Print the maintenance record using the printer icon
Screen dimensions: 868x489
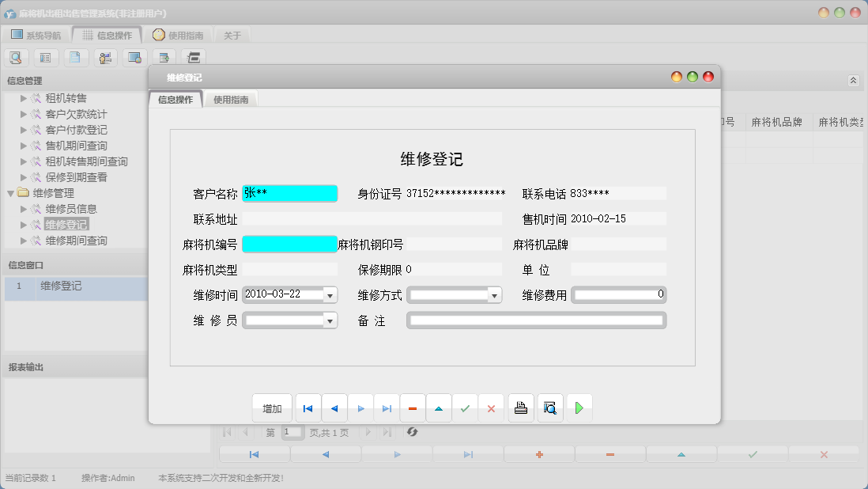click(521, 407)
